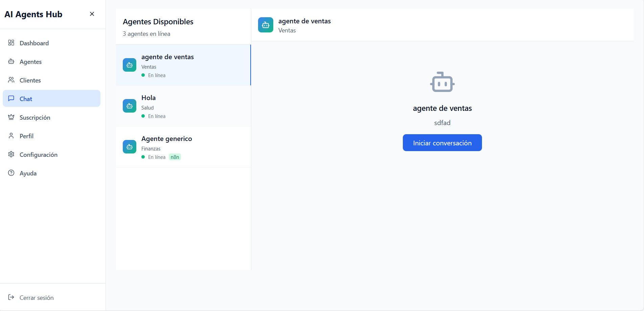644x311 pixels.
Task: Click the Clientes people icon
Action: 11,80
